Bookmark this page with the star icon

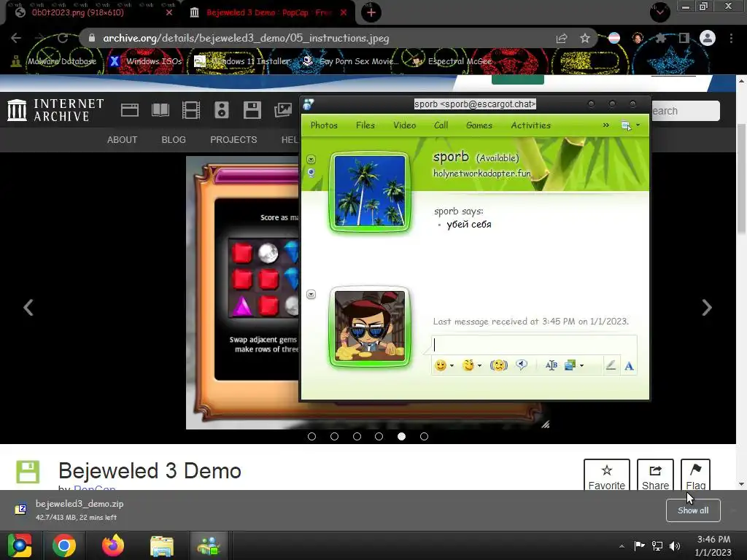[585, 38]
